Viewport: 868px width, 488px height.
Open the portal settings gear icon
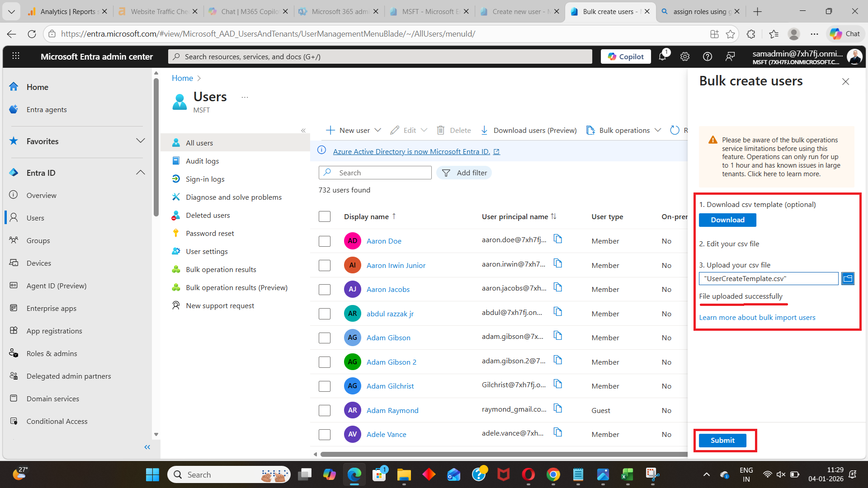click(x=685, y=56)
